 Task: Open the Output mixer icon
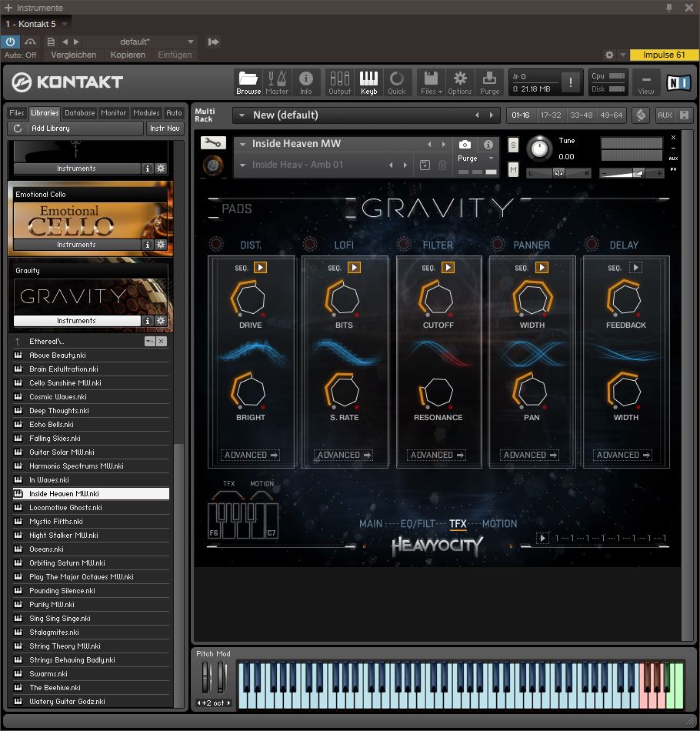pyautogui.click(x=339, y=82)
